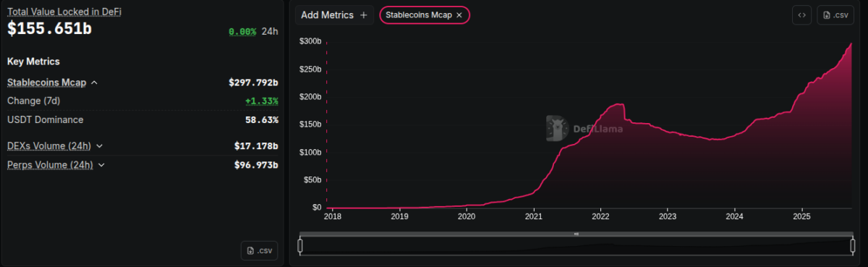This screenshot has height=267, width=868.
Task: Grab the right handle of range slider
Action: coord(853,246)
